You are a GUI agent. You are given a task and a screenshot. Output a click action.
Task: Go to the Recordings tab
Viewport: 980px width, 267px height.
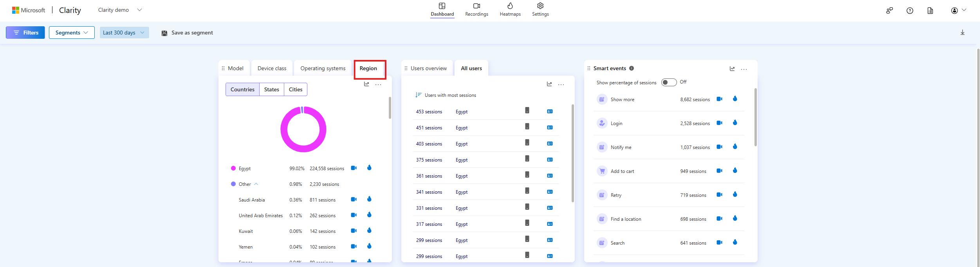[x=476, y=10]
